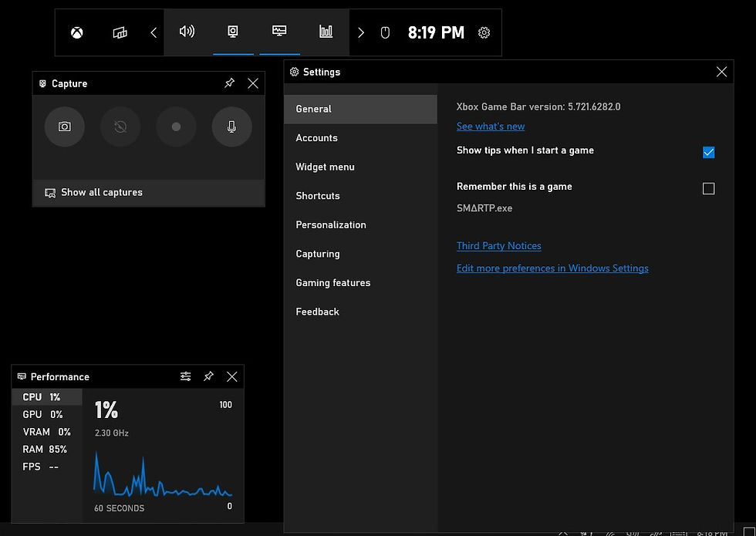Click the Settings window title gear icon
This screenshot has width=756, height=536.
294,72
